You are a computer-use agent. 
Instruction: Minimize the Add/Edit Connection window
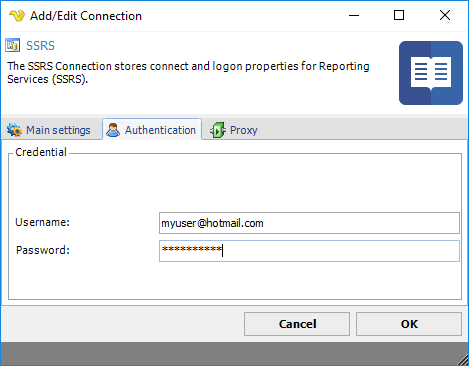click(x=354, y=15)
